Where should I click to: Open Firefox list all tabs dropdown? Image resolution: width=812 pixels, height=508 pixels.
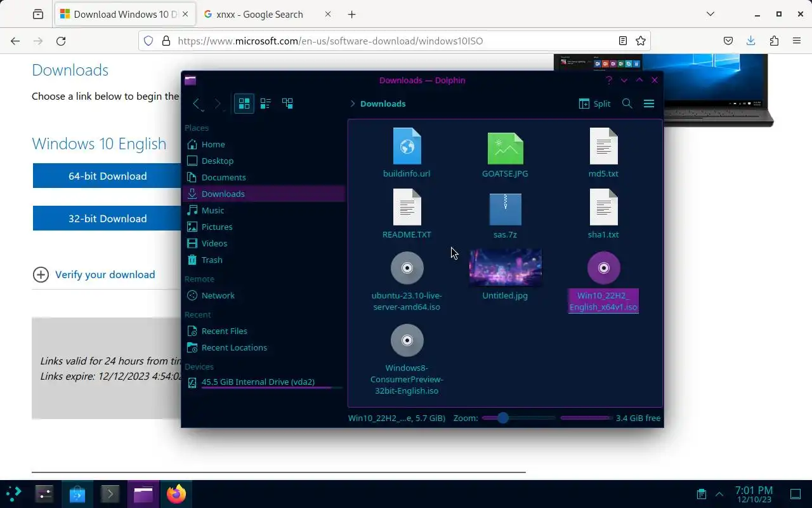pyautogui.click(x=710, y=14)
